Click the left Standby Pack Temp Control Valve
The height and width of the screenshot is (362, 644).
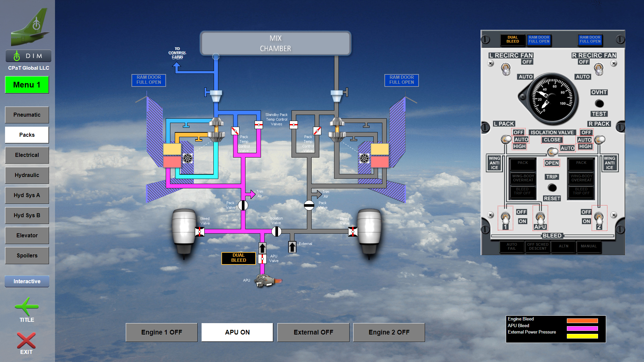coord(259,125)
